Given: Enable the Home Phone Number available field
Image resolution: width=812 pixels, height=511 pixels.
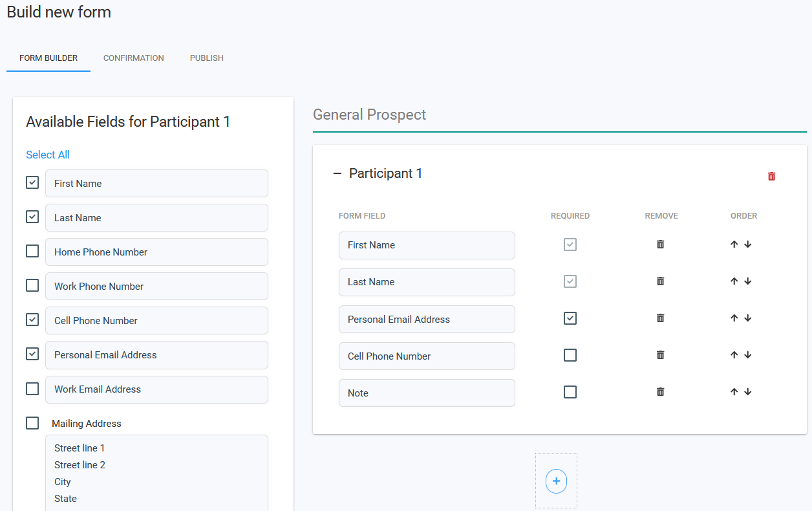Looking at the screenshot, I should click(32, 251).
